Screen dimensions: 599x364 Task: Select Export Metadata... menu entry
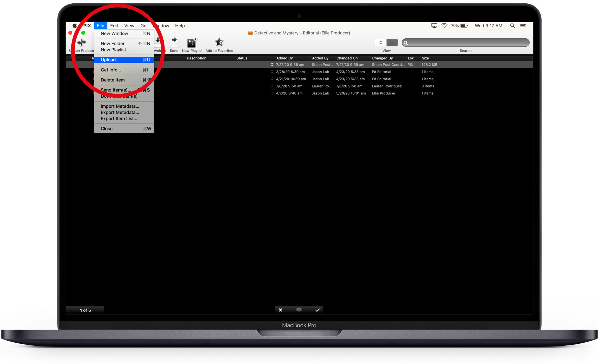click(120, 112)
